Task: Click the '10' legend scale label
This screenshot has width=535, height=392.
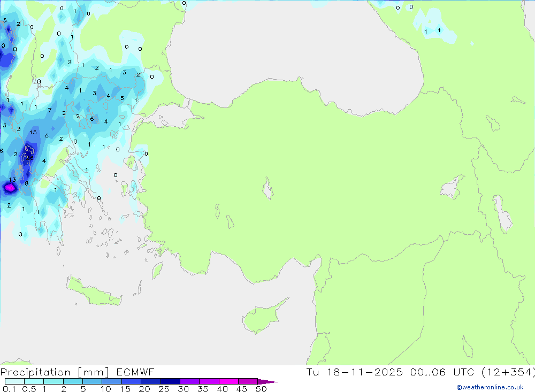Action: pyautogui.click(x=106, y=389)
